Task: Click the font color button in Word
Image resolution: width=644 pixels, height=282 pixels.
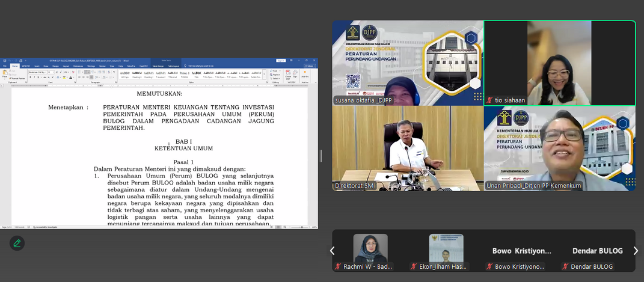Action: pyautogui.click(x=70, y=77)
